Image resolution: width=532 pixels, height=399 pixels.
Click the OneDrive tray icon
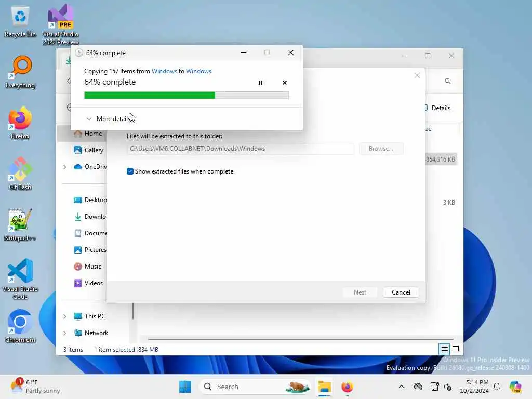[x=418, y=387]
